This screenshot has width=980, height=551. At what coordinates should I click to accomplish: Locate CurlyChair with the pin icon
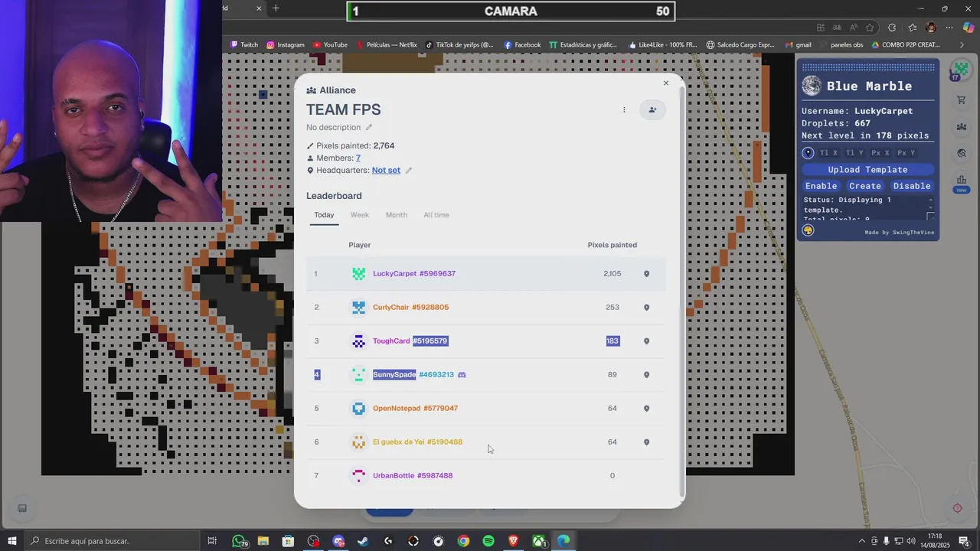646,308
